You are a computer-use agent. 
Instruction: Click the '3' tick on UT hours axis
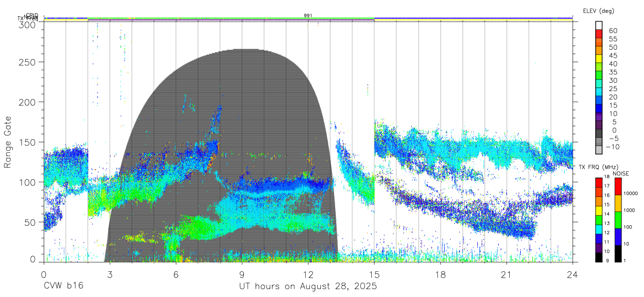[110, 275]
